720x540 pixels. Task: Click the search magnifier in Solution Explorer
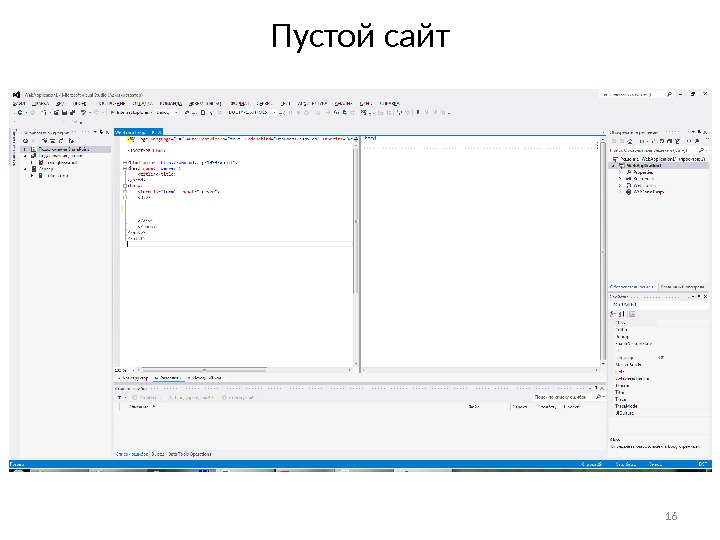pos(701,151)
